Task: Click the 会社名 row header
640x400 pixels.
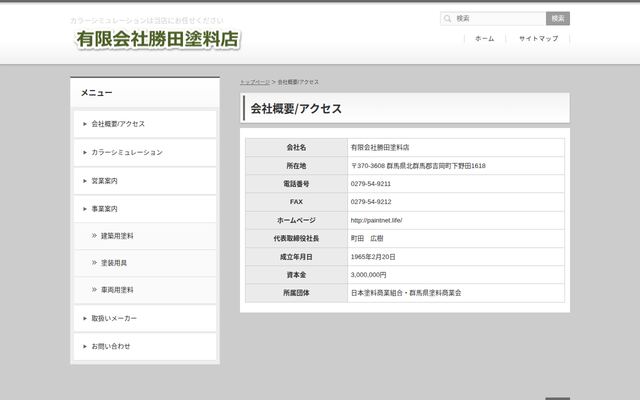Action: click(296, 147)
